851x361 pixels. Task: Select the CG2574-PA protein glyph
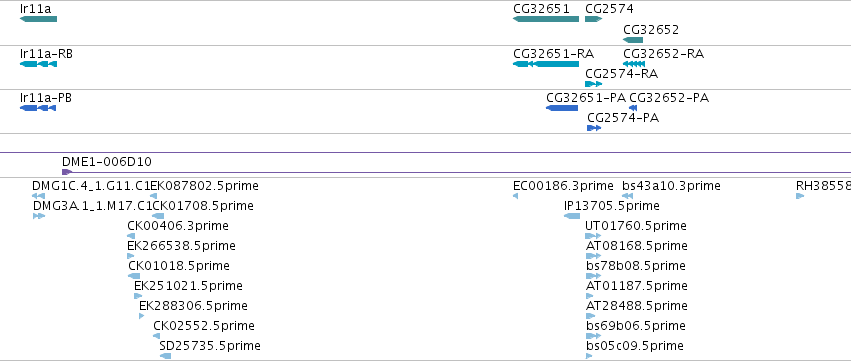pyautogui.click(x=594, y=128)
